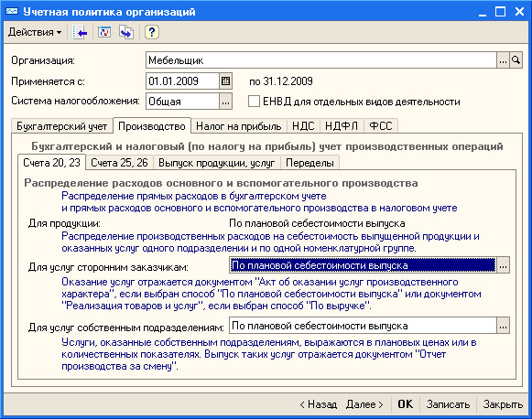
Task: Click the по 31.12.2009 text
Action: pos(281,81)
